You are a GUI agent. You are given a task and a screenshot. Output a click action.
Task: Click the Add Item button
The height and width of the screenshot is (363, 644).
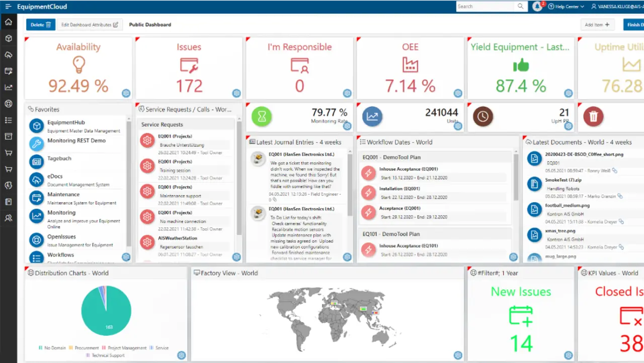coord(597,25)
